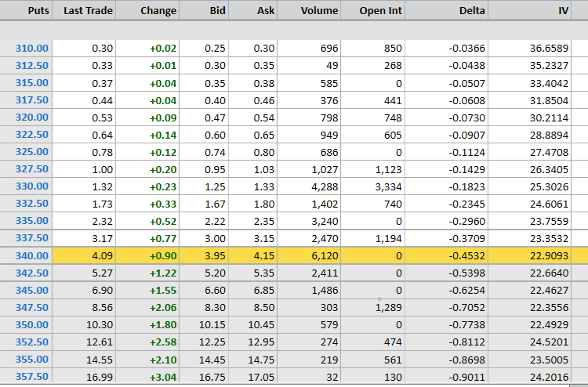Click the IV value 30.2114
This screenshot has height=387, width=588.
pos(549,118)
